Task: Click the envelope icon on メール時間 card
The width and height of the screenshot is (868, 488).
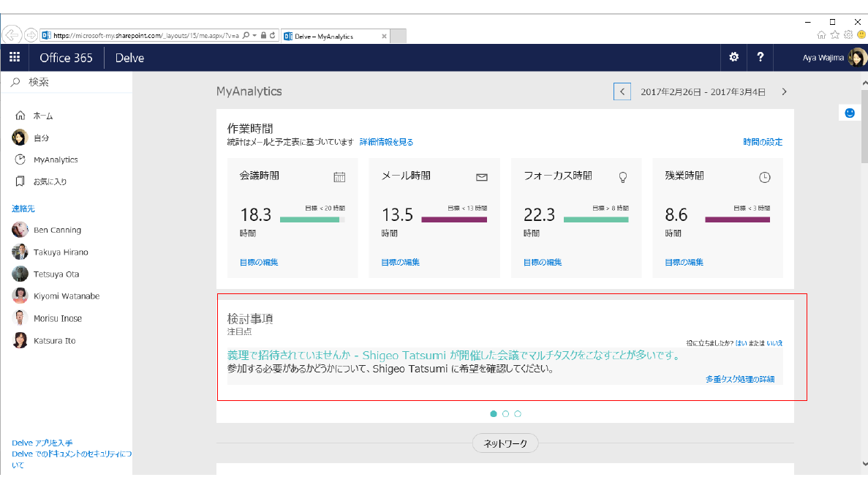Action: (482, 177)
